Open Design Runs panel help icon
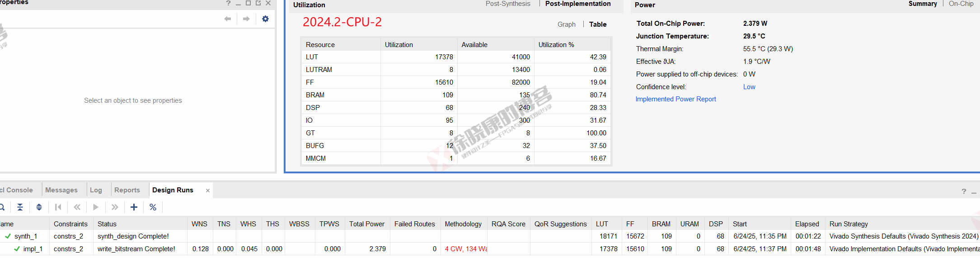 (x=964, y=191)
